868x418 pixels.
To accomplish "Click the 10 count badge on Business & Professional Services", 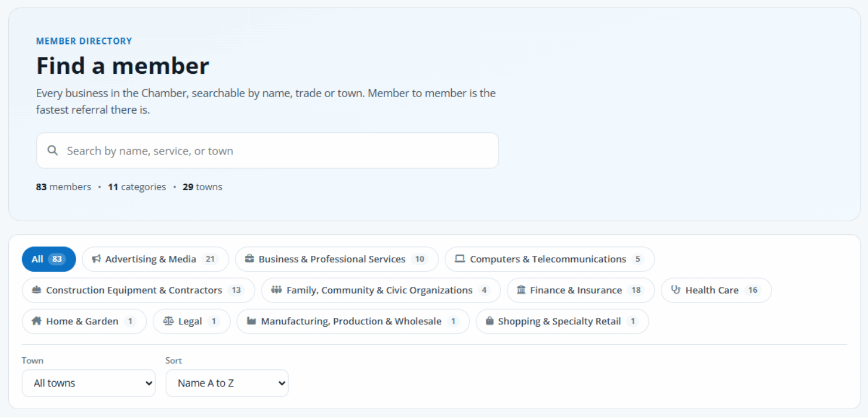I will (419, 259).
